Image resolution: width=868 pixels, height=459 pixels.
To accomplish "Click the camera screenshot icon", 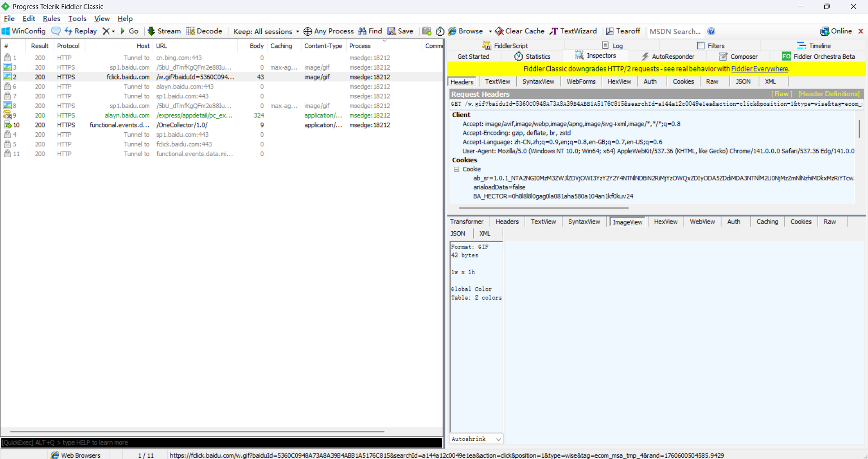I will pos(427,31).
